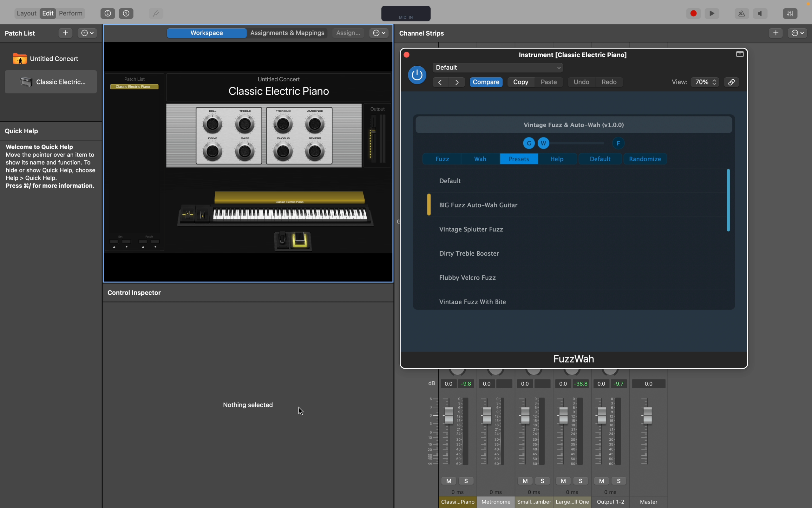This screenshot has height=508, width=812.
Task: Click the W circle button in FuzzWah
Action: 544,144
